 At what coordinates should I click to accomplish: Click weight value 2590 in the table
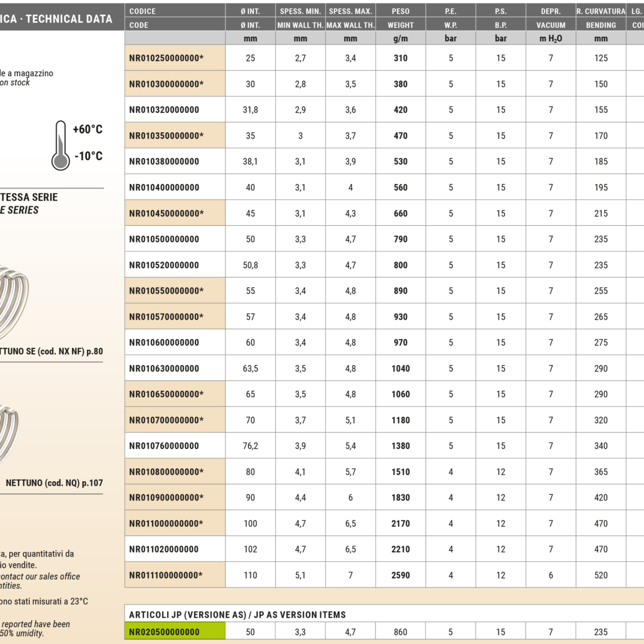tap(401, 575)
